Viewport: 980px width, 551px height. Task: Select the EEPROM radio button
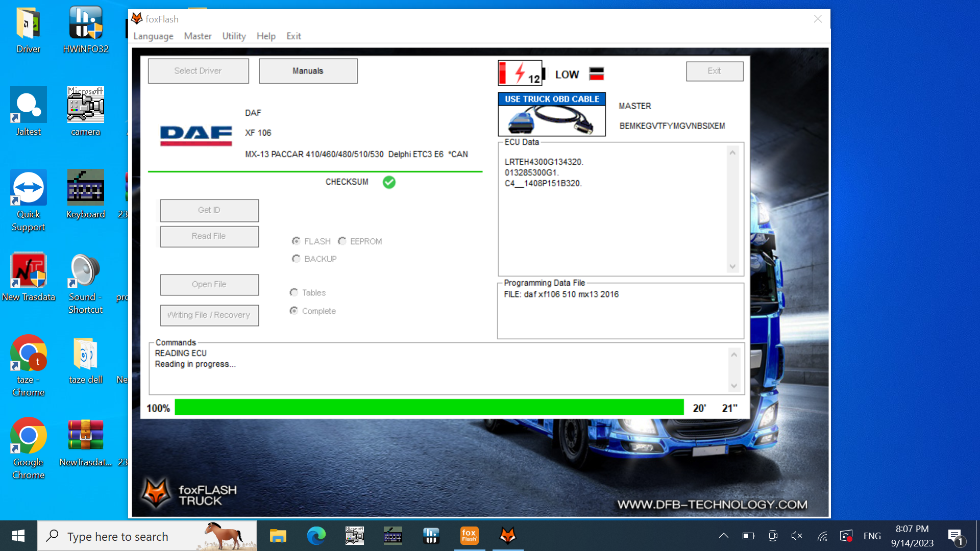pyautogui.click(x=342, y=241)
